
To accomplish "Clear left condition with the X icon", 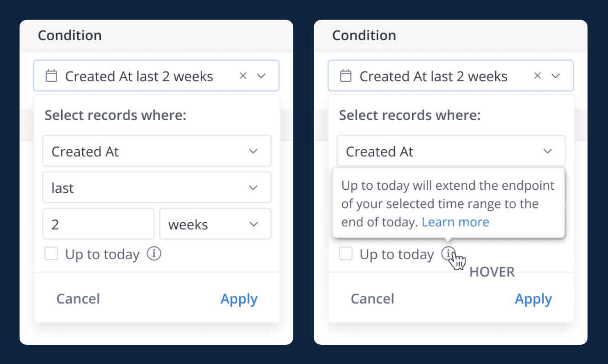I will 243,76.
